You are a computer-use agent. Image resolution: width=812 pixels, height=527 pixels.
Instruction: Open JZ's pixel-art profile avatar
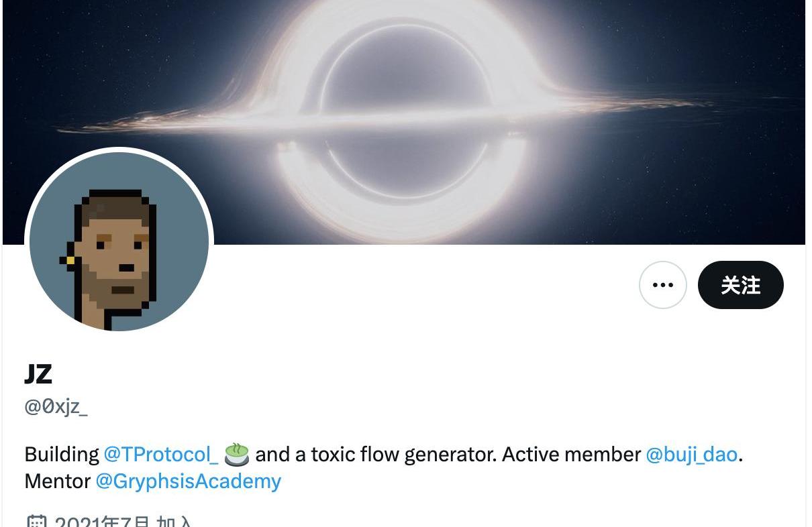tap(119, 241)
